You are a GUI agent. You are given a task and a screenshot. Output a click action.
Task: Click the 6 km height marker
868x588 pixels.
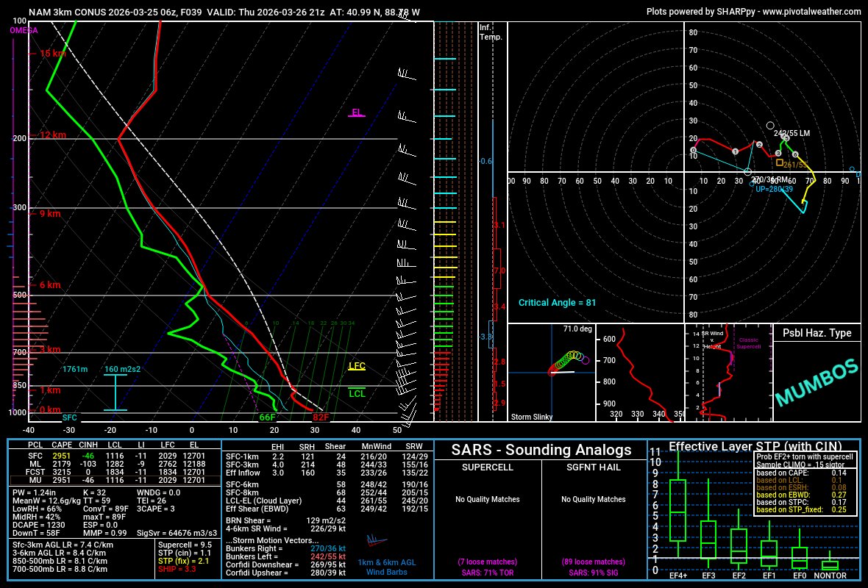coord(50,285)
